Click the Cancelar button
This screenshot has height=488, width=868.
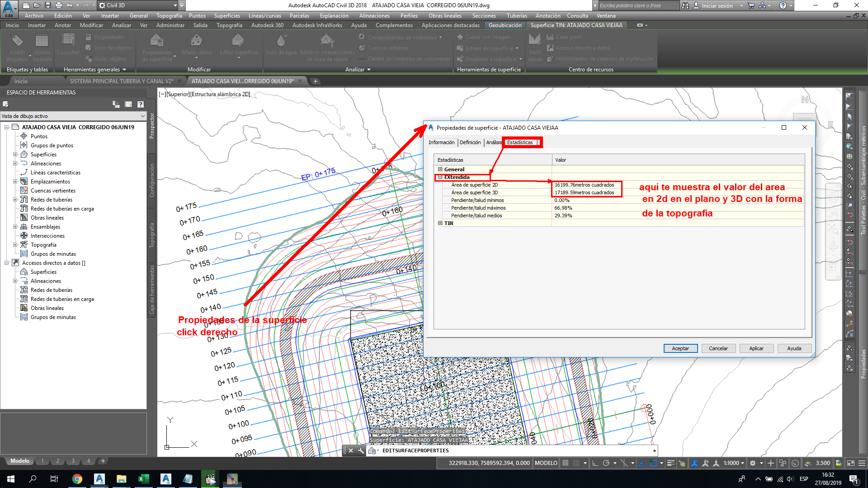pos(718,348)
